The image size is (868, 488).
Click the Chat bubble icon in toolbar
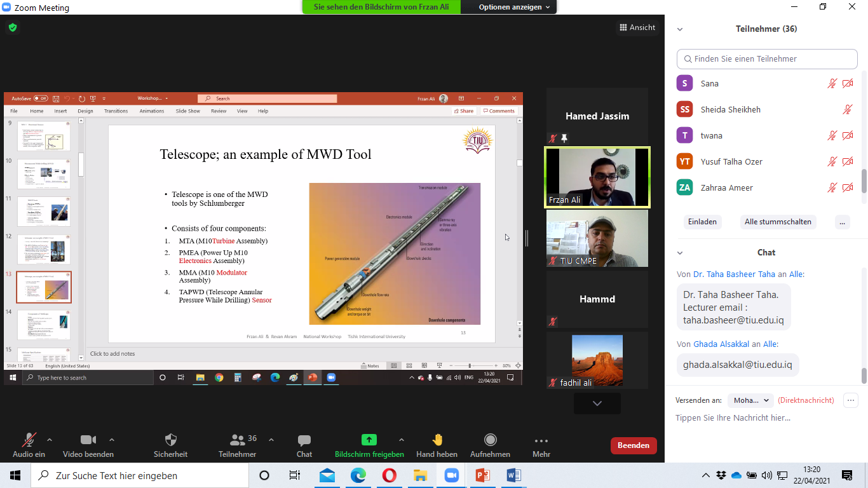tap(304, 440)
